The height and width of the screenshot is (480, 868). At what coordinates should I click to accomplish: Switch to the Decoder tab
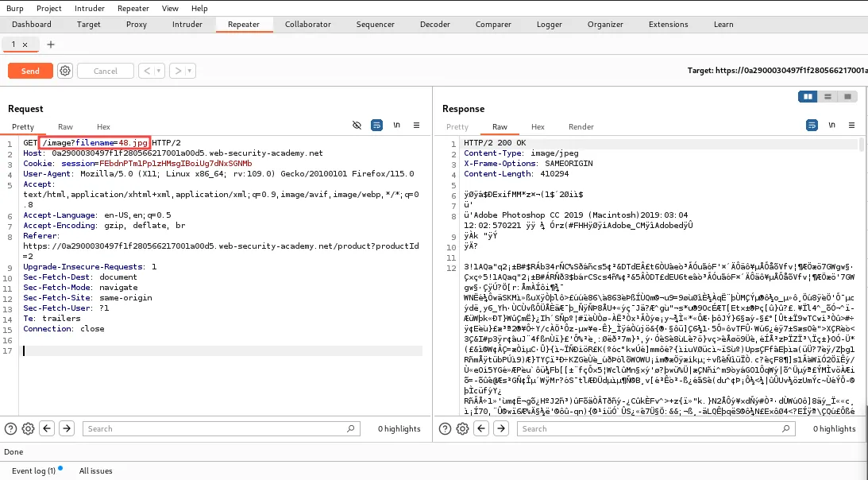(435, 25)
